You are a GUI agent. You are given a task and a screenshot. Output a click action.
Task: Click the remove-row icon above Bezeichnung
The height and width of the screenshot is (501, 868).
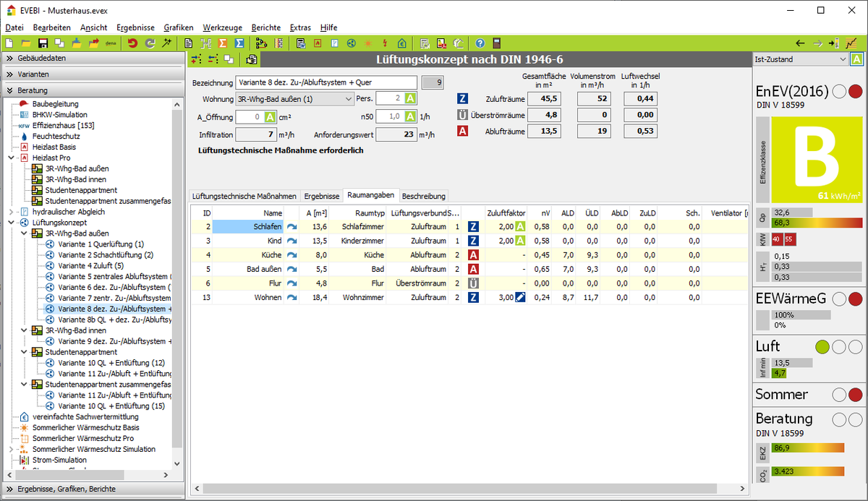212,59
